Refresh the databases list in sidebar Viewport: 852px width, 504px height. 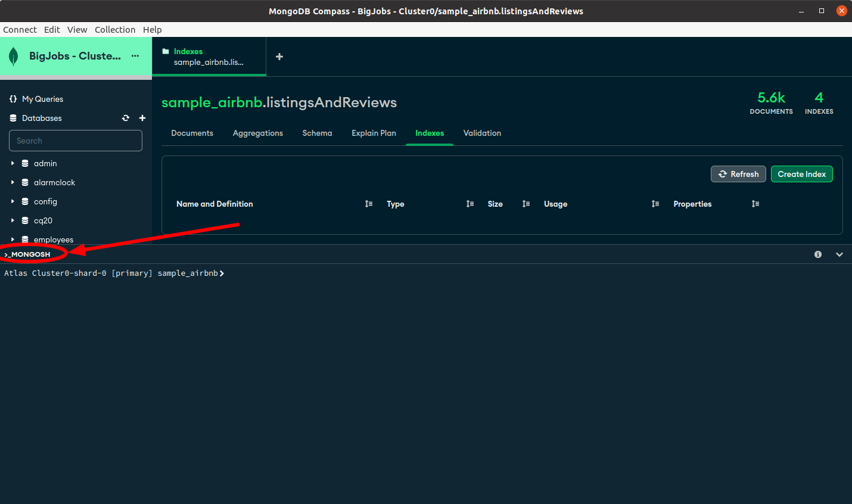click(x=126, y=118)
